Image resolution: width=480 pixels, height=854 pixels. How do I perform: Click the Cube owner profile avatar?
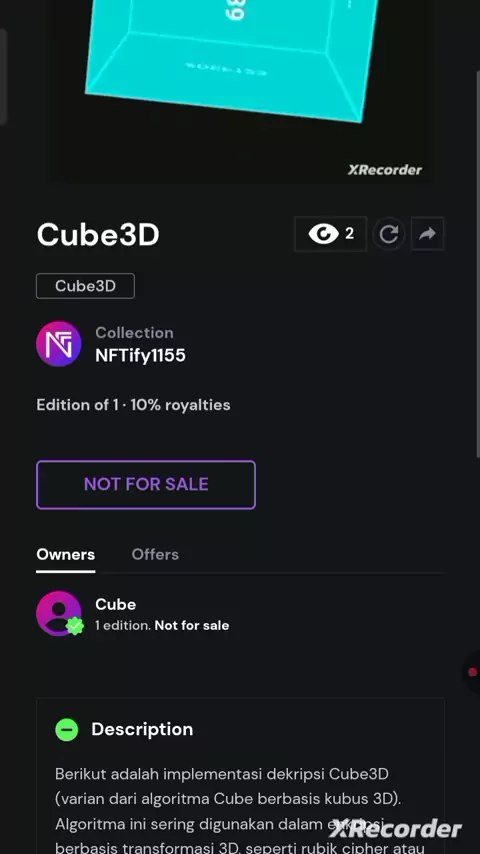pos(59,613)
